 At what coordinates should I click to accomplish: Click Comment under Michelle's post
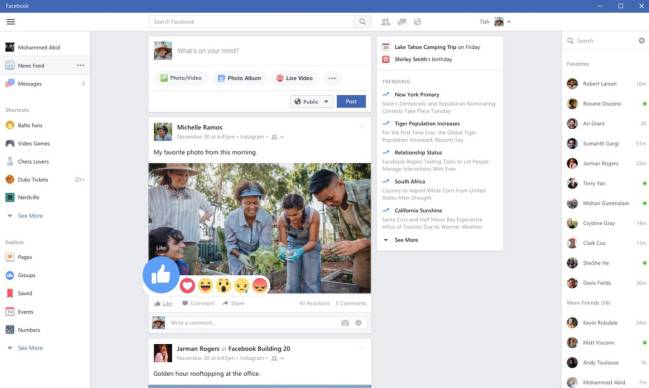pos(198,303)
